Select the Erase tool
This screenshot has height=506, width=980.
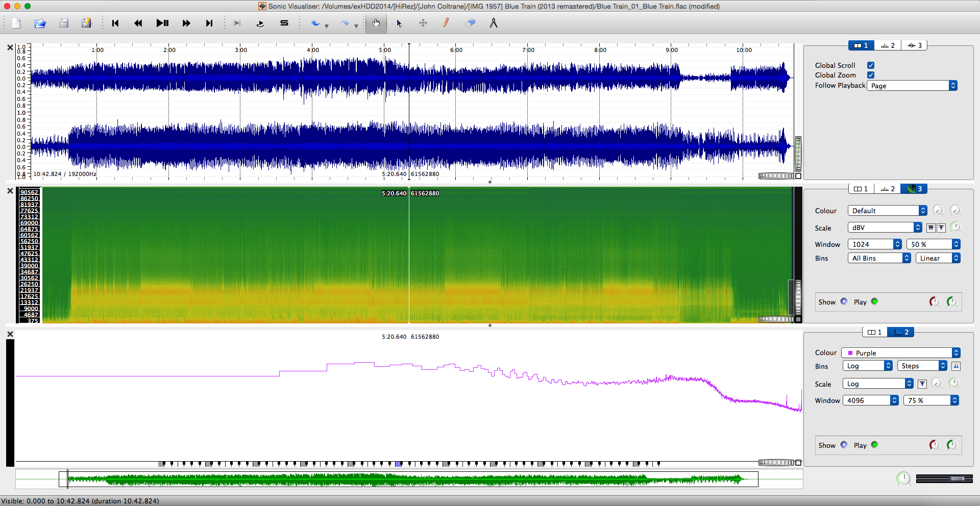point(470,23)
